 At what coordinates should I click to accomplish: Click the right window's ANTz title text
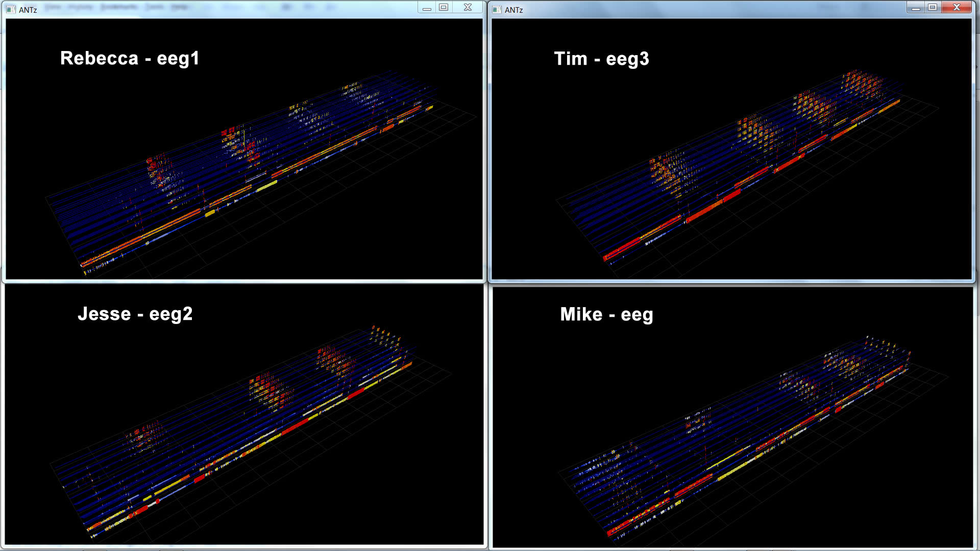(x=513, y=10)
